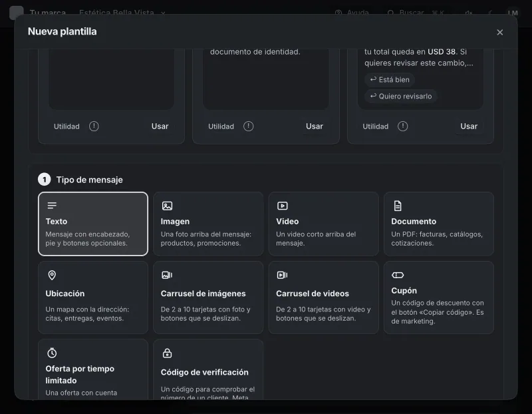
Task: Click the Tipo de mensaje heading
Action: (x=90, y=180)
